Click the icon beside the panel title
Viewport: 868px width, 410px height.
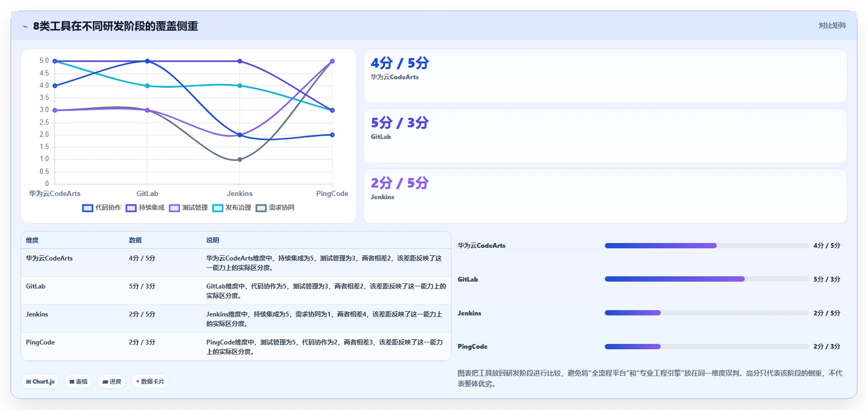click(25, 26)
